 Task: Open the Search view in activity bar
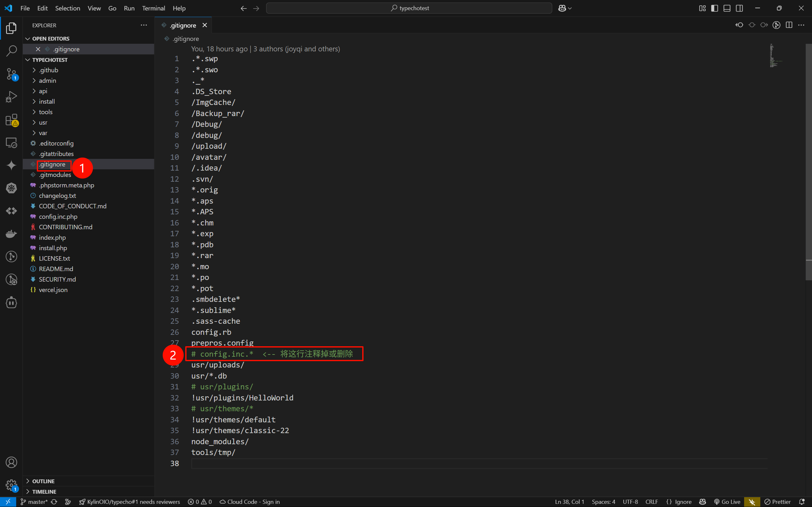coord(11,51)
